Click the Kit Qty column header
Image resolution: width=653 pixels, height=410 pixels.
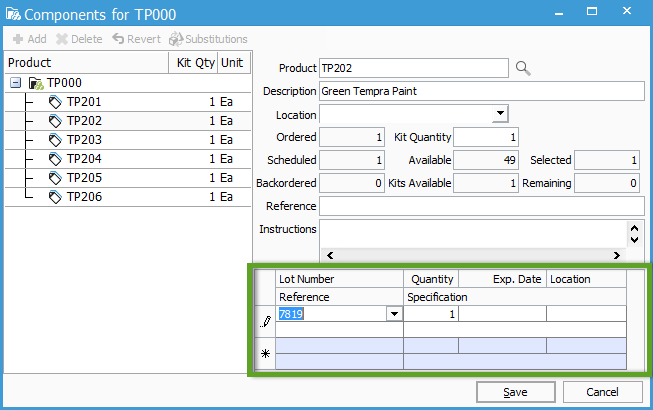pos(193,62)
